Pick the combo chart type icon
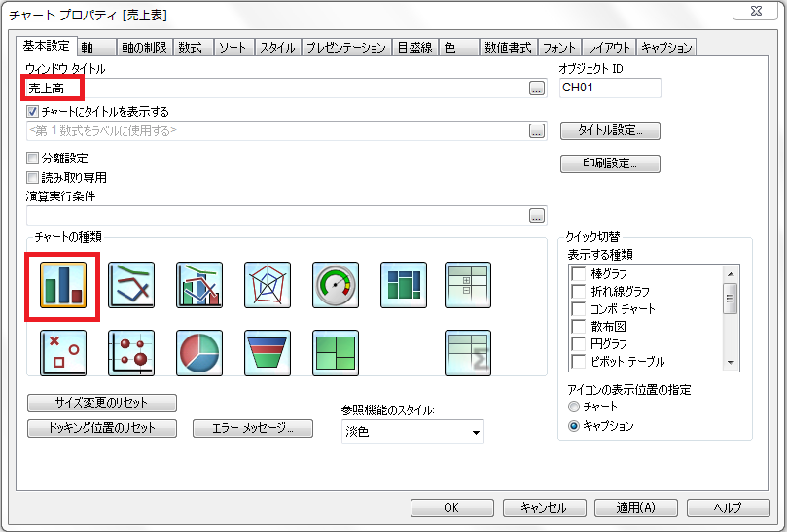 point(199,286)
